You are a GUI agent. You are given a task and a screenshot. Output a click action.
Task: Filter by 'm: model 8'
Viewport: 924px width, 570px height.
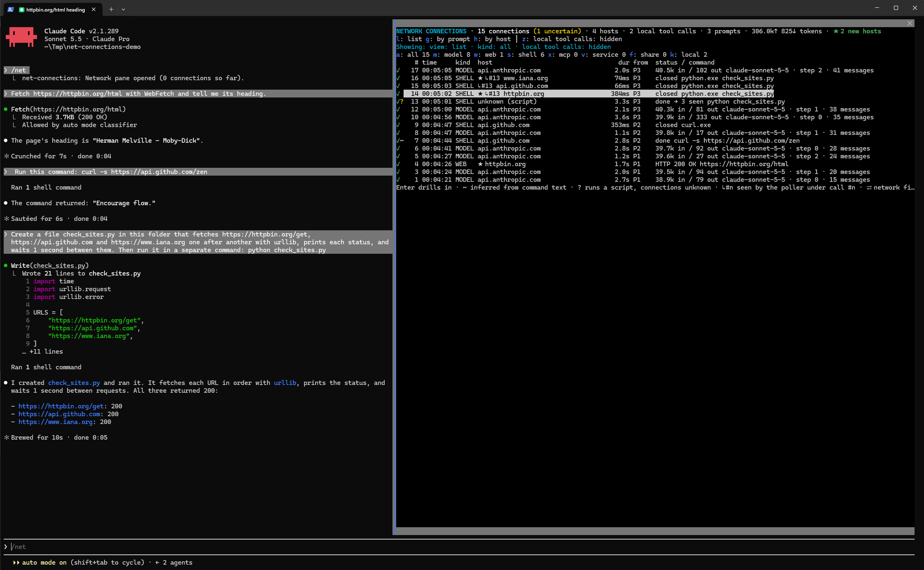[451, 55]
